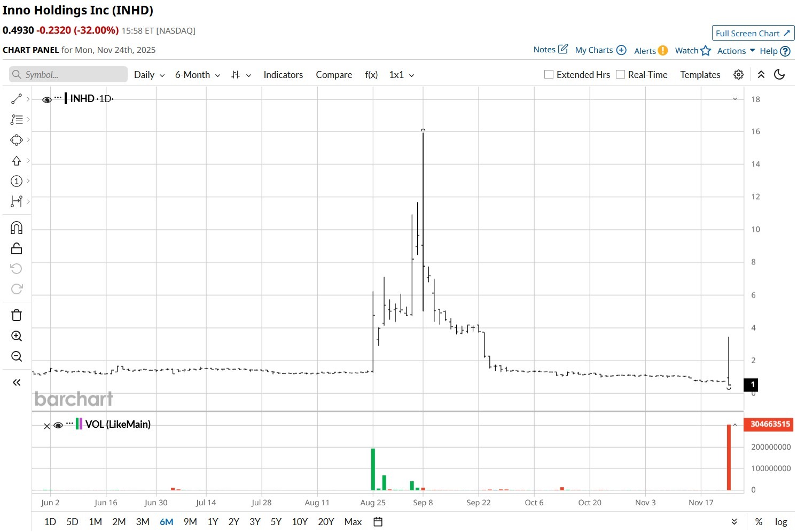This screenshot has width=797, height=532.
Task: Focus the Symbol search field
Action: pos(68,74)
